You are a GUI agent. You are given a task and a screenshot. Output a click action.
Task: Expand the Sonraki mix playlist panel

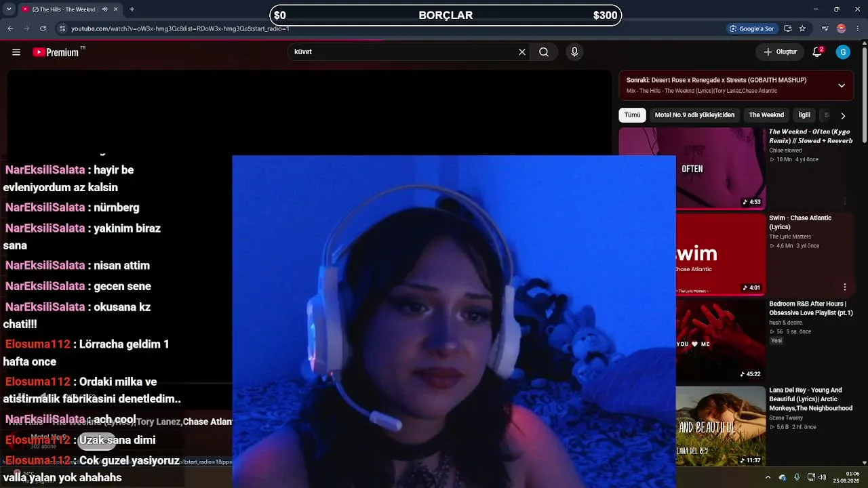tap(842, 85)
